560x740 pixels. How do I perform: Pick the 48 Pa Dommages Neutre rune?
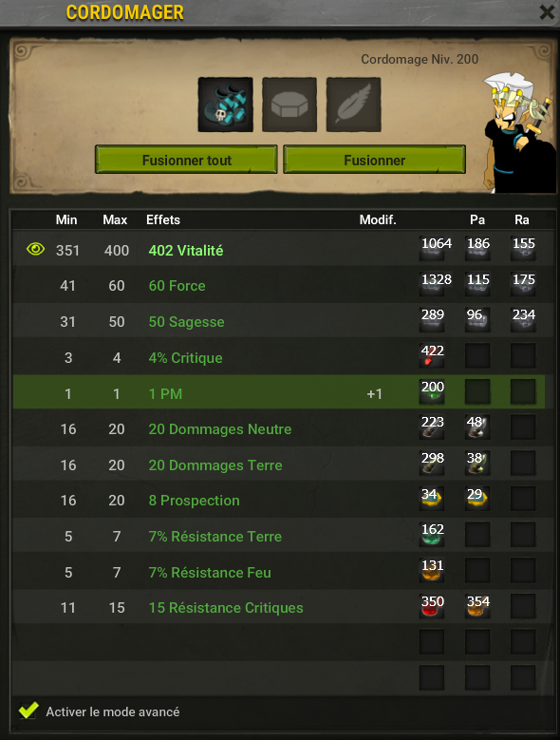click(477, 427)
